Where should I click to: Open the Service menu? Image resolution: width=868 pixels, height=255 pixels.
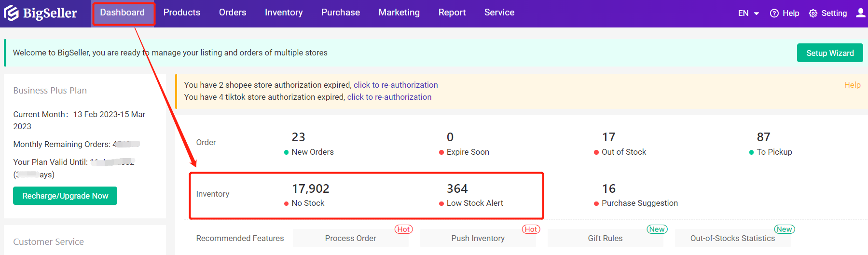[x=499, y=13]
